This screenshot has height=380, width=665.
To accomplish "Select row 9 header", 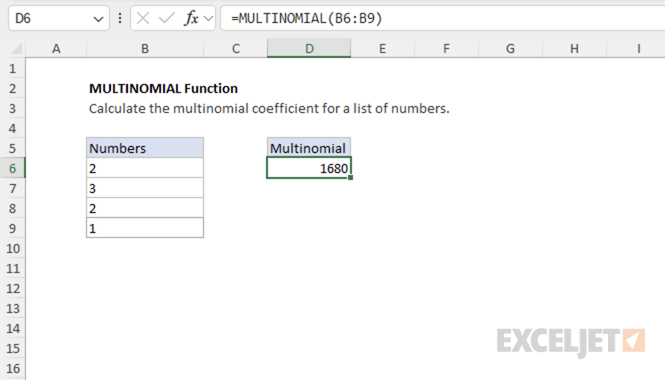I will click(13, 228).
